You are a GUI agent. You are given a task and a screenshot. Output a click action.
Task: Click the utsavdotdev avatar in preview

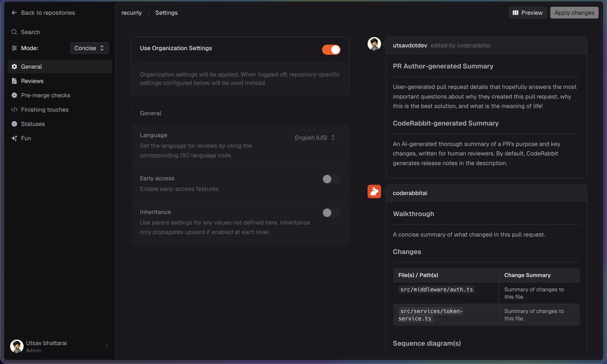coord(374,44)
